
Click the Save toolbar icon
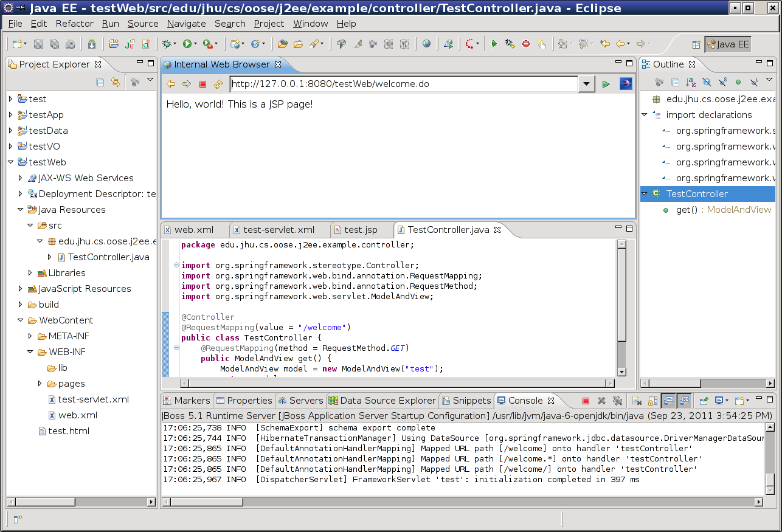click(38, 44)
